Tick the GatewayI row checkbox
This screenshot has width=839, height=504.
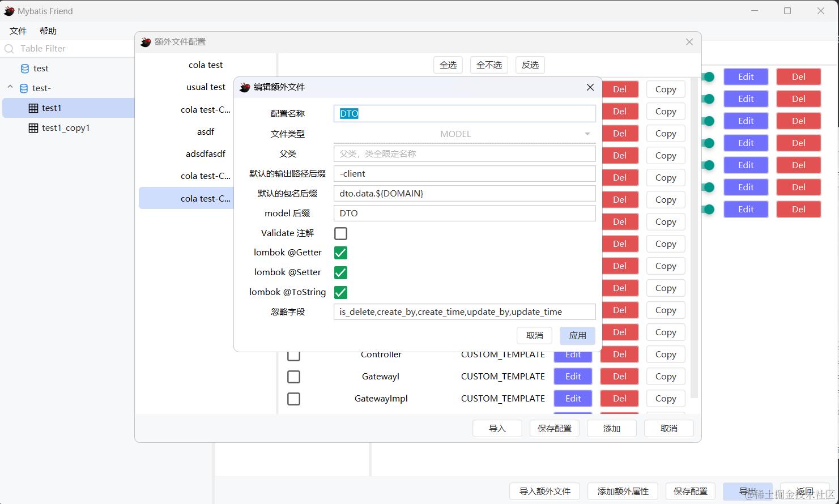(293, 377)
